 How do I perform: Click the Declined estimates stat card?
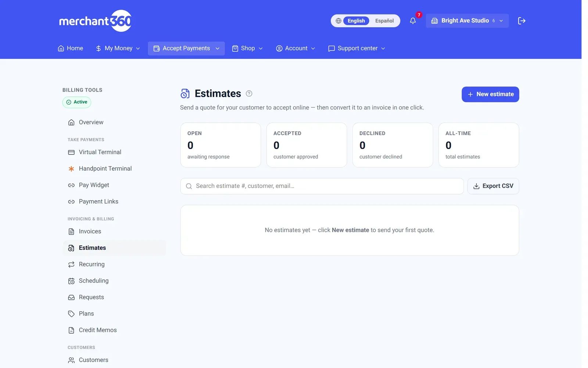(392, 145)
